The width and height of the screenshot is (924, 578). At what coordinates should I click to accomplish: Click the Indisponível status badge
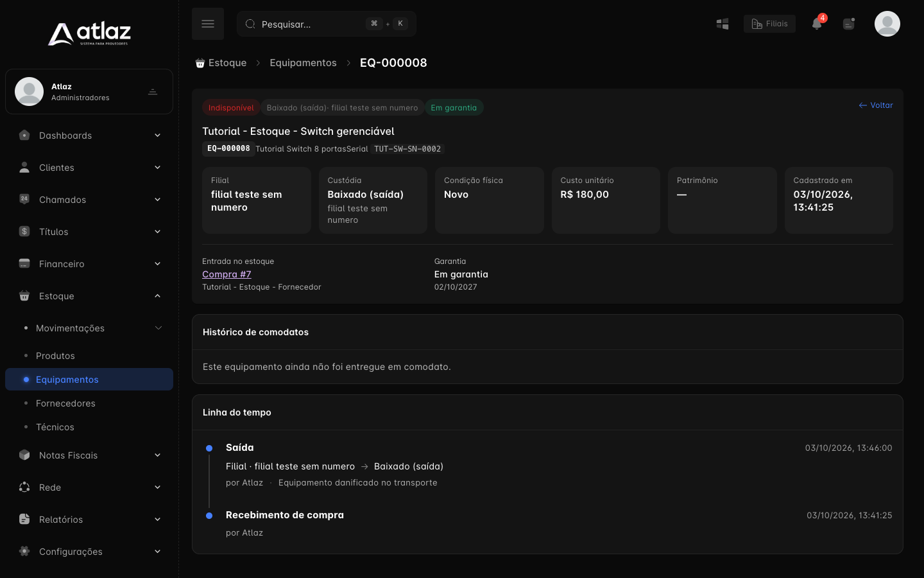231,108
